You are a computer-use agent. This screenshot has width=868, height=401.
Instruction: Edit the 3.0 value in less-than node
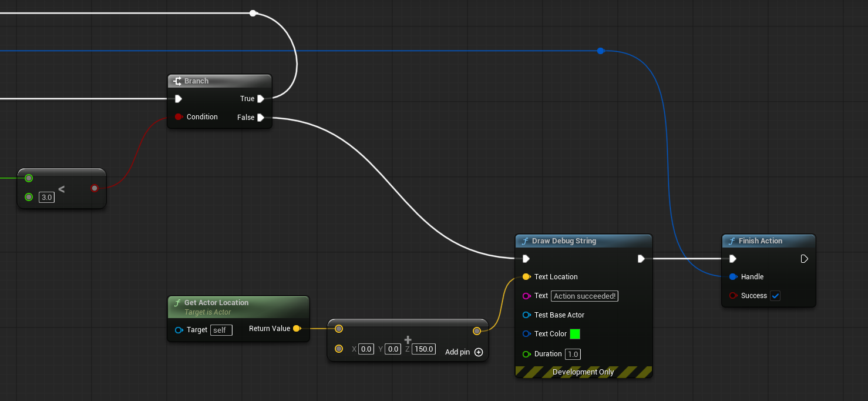coord(46,198)
